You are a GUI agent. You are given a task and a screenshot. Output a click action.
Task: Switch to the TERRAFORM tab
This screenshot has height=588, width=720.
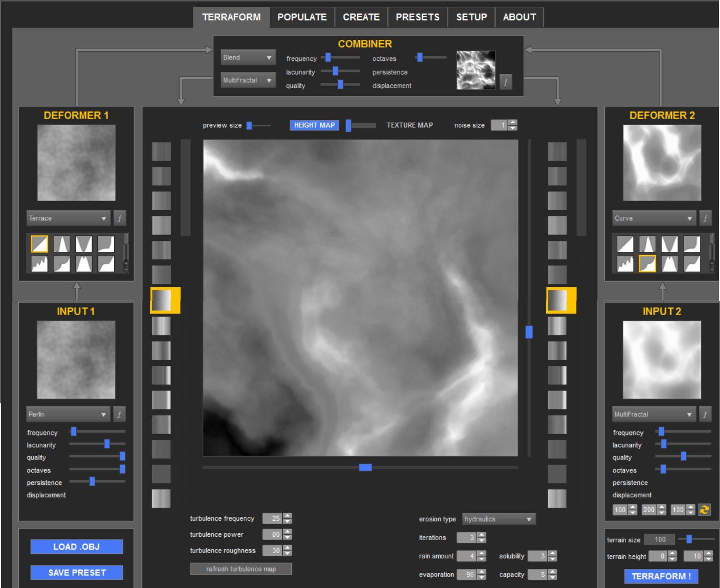(231, 17)
